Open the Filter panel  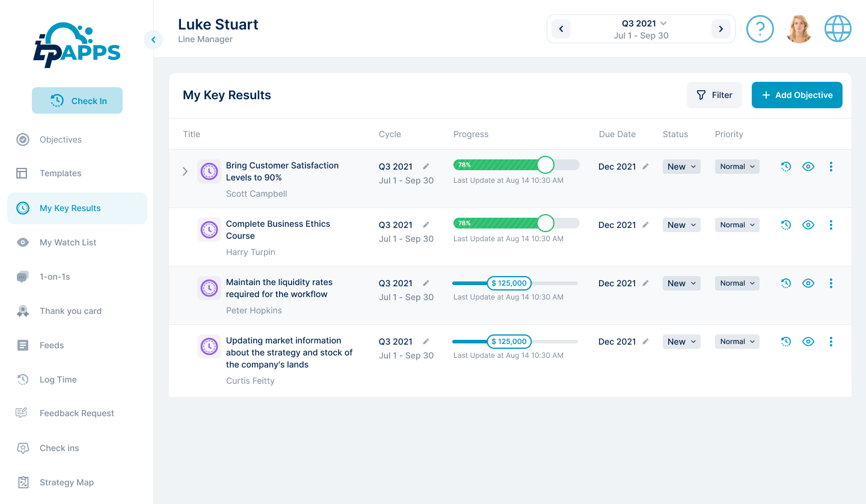714,95
